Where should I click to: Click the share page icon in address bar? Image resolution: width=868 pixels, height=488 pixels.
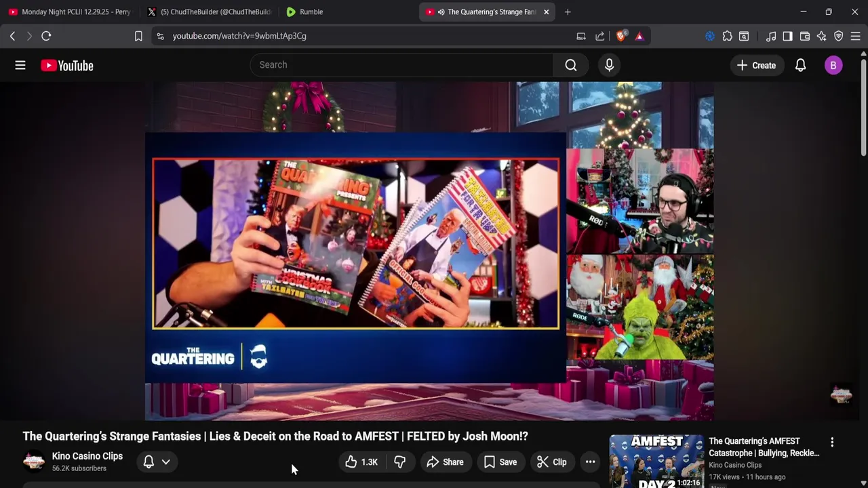(x=600, y=36)
